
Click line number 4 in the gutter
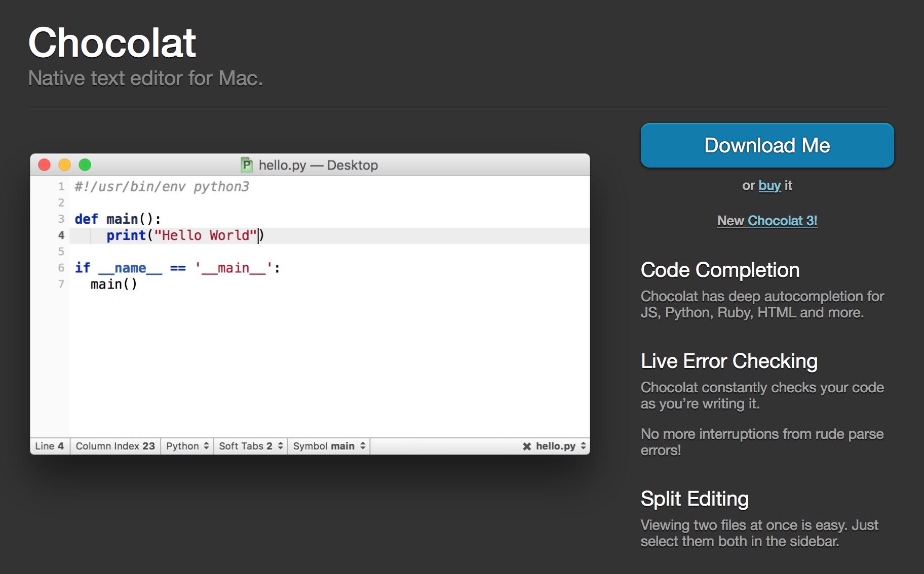61,235
